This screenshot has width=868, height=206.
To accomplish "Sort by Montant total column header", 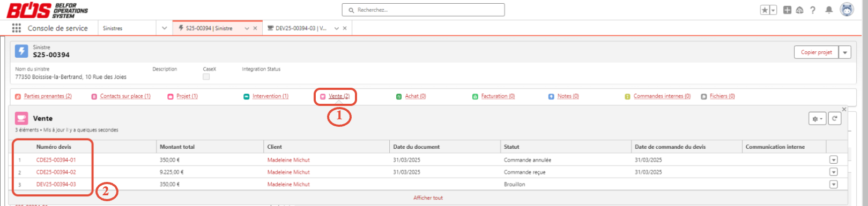I will [x=177, y=147].
